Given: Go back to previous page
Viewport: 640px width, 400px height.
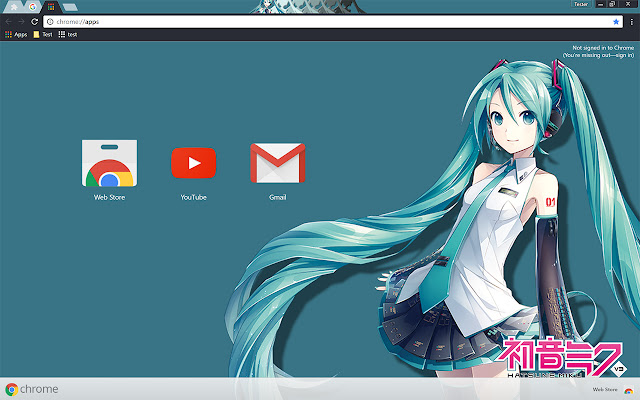Looking at the screenshot, I should (x=9, y=22).
